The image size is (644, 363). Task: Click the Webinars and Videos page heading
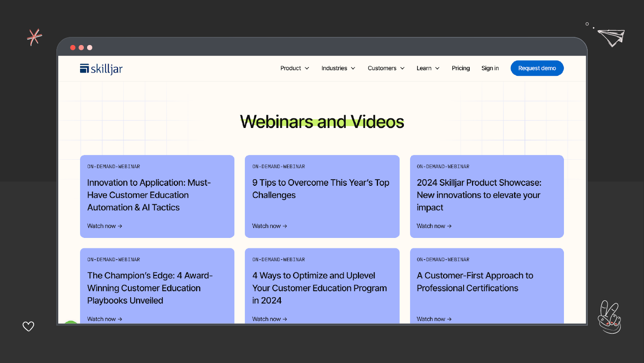tap(322, 122)
